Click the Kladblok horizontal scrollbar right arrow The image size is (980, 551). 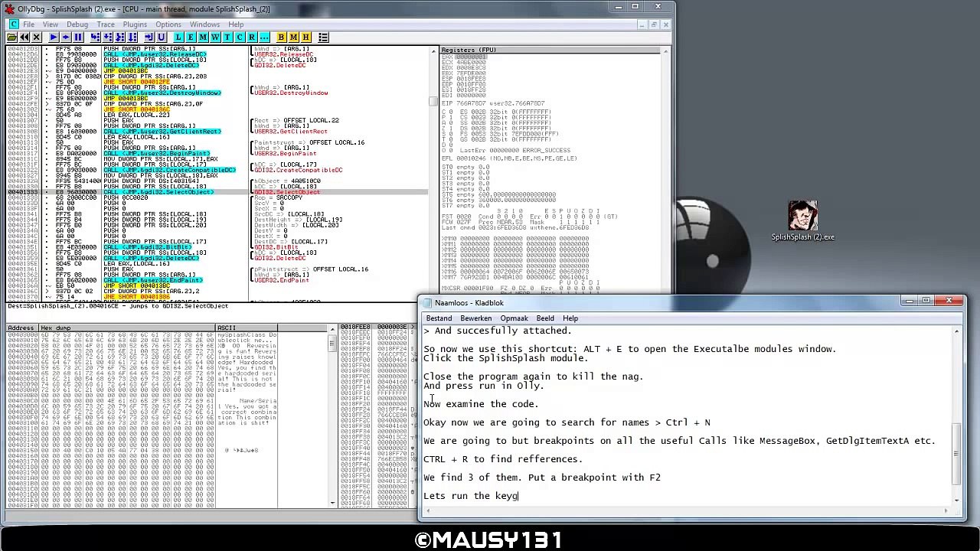946,510
